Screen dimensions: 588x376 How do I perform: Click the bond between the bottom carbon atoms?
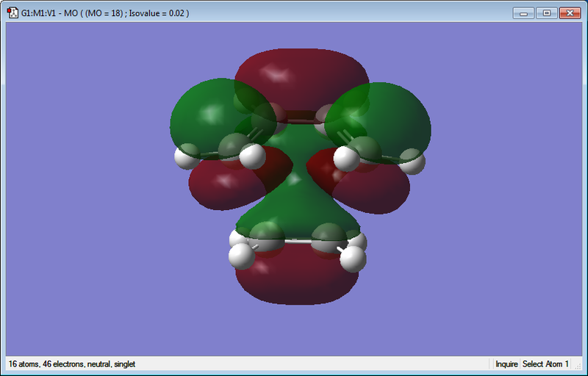point(298,241)
